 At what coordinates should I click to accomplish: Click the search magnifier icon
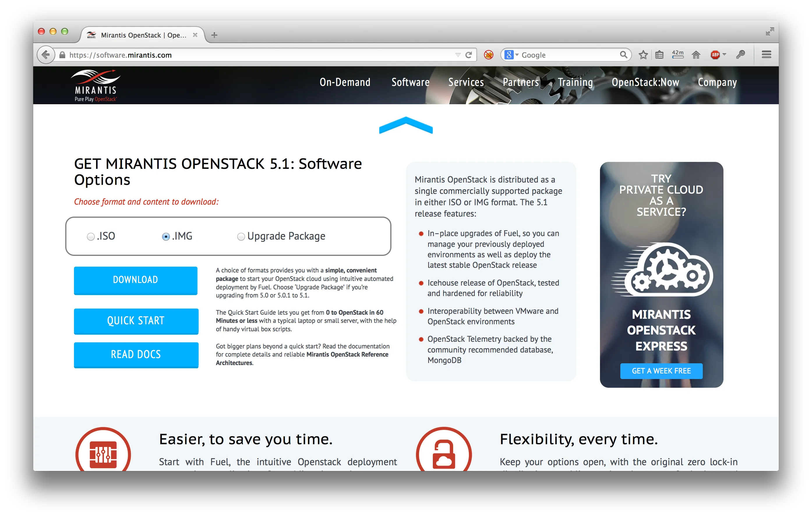click(x=623, y=55)
